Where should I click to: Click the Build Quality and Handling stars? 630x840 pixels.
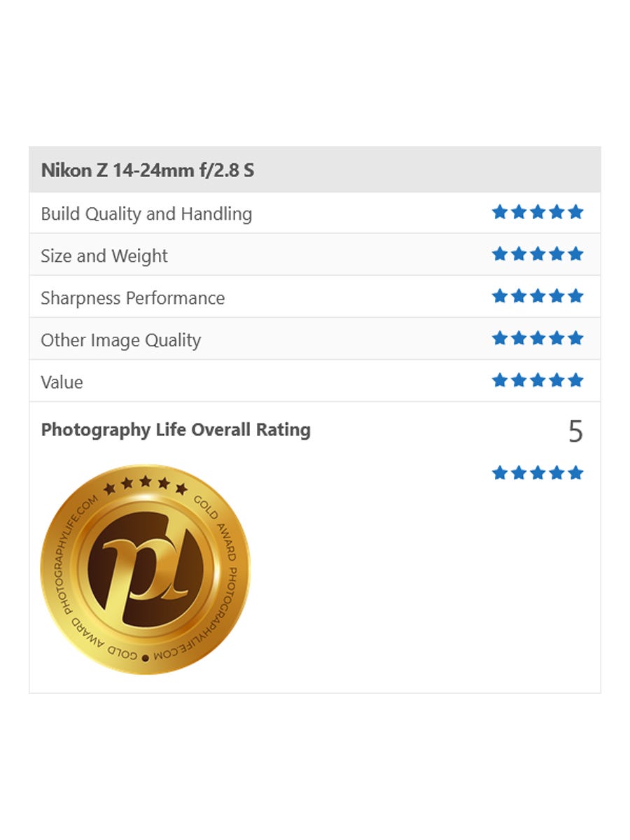[538, 212]
